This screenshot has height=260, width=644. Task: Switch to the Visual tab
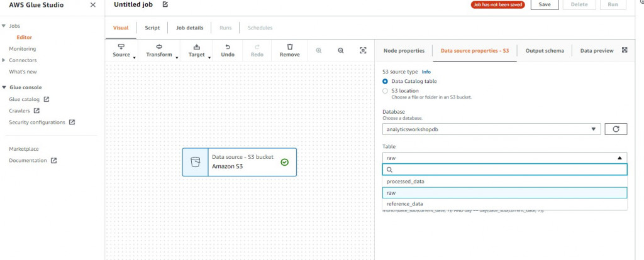pyautogui.click(x=121, y=28)
